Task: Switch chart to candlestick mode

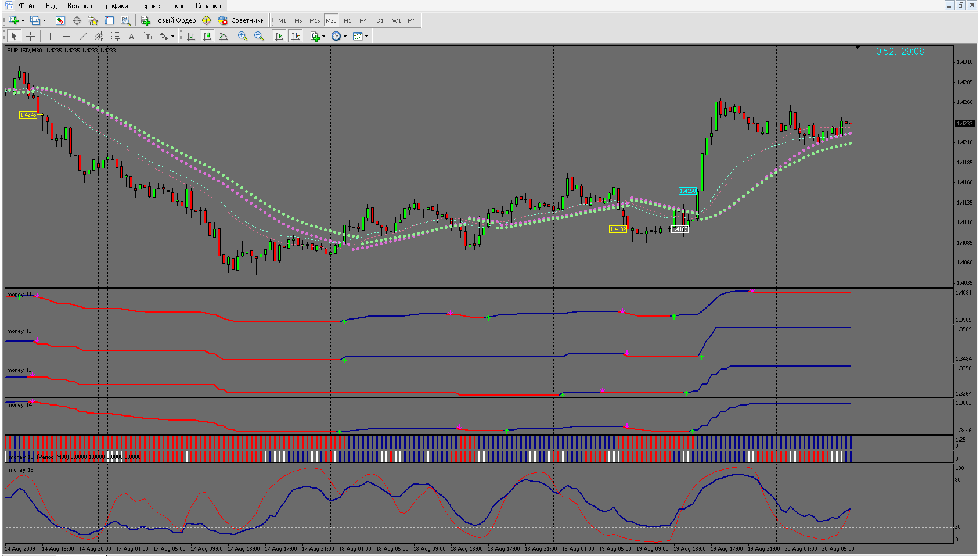Action: click(207, 36)
